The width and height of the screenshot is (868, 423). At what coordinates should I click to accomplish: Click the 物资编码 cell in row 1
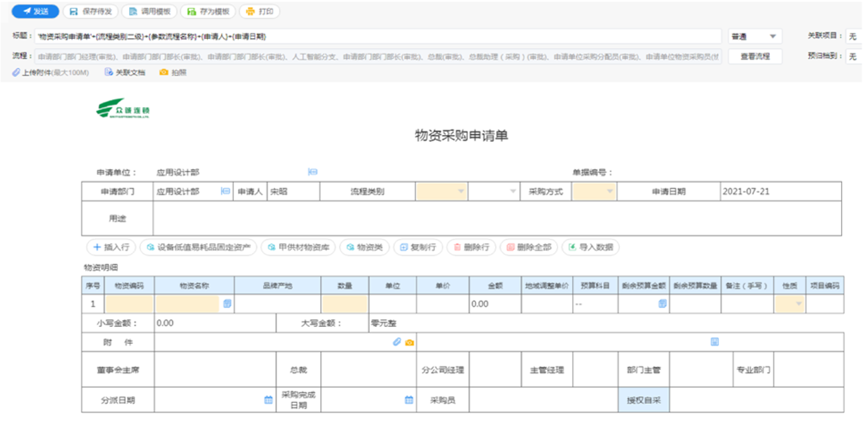click(130, 304)
